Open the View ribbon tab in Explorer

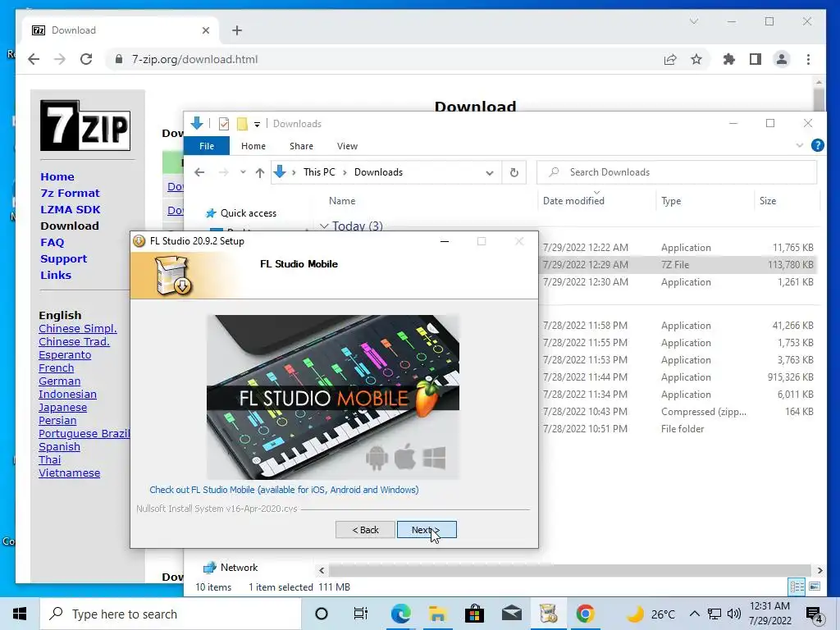tap(347, 146)
